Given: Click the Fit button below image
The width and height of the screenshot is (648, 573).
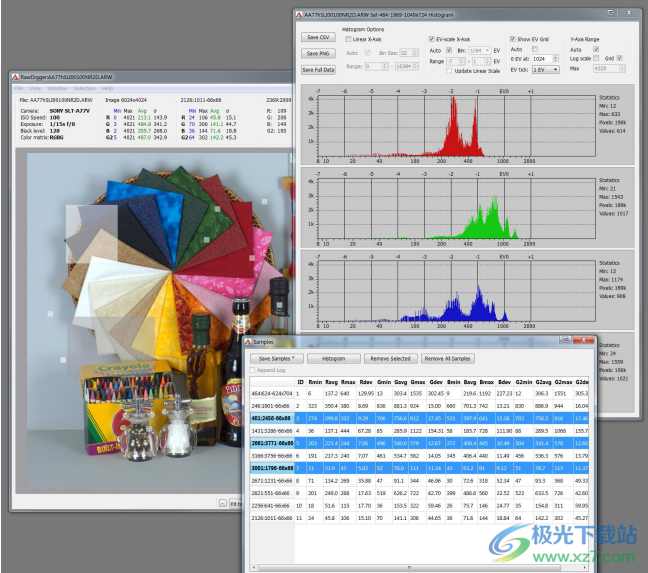Looking at the screenshot, I should [x=235, y=504].
